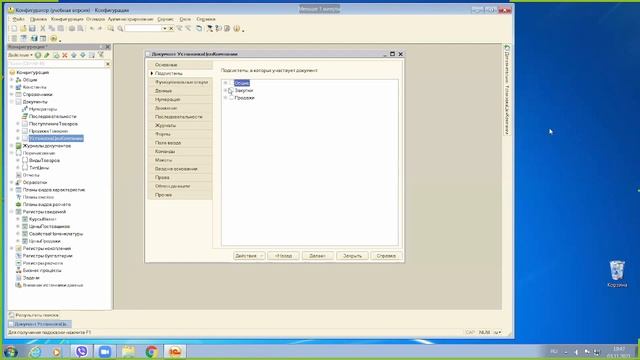Open the Отладка menu

[96, 19]
